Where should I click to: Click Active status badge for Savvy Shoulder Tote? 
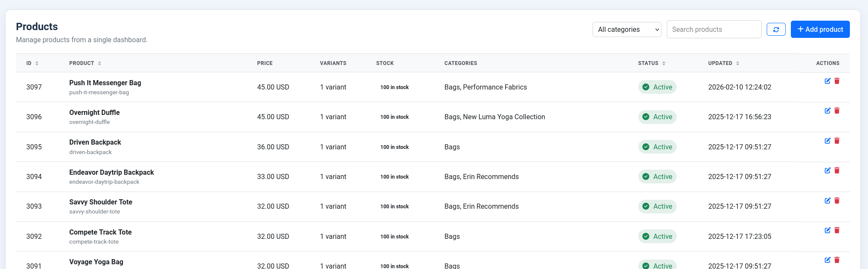tap(657, 207)
